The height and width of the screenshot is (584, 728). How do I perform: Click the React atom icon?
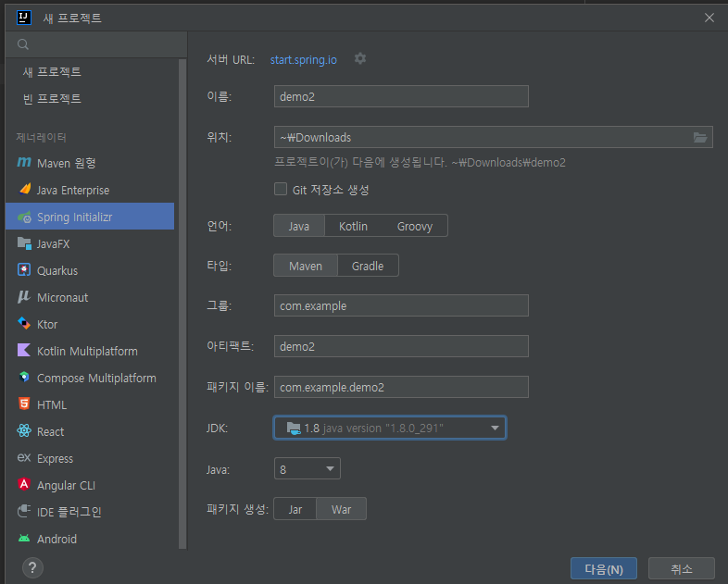tap(24, 431)
